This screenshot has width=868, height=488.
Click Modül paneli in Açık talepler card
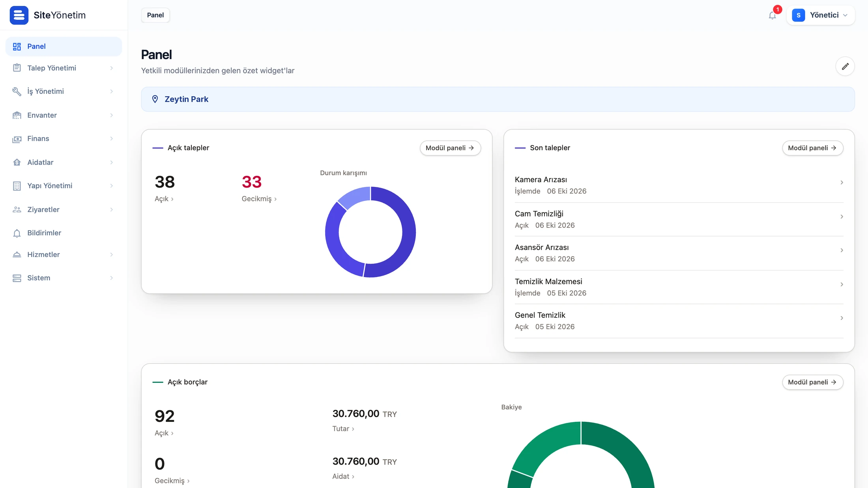pyautogui.click(x=450, y=148)
